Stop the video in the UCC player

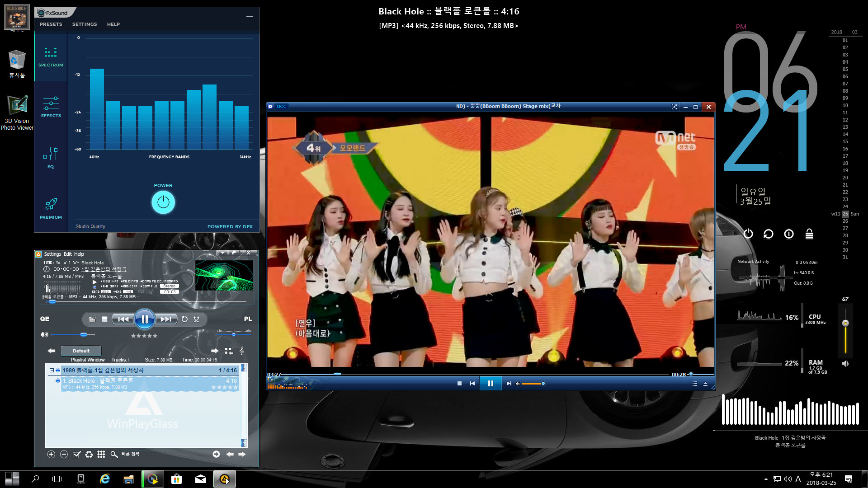459,384
